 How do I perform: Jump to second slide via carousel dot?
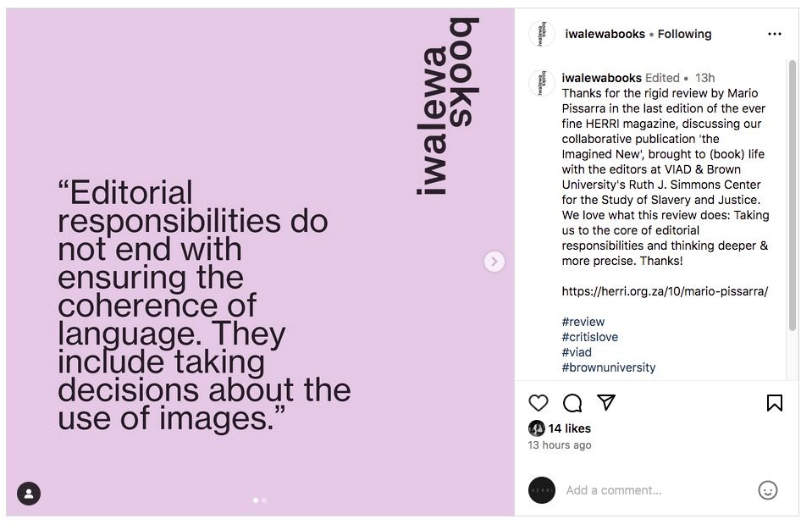click(x=264, y=500)
